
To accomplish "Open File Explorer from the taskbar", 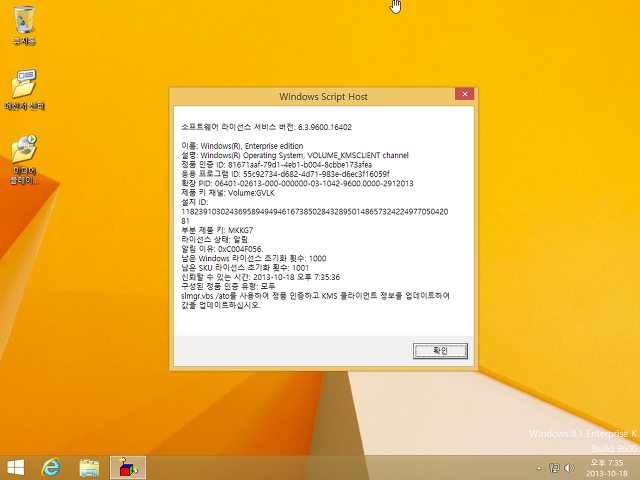I will [x=89, y=467].
